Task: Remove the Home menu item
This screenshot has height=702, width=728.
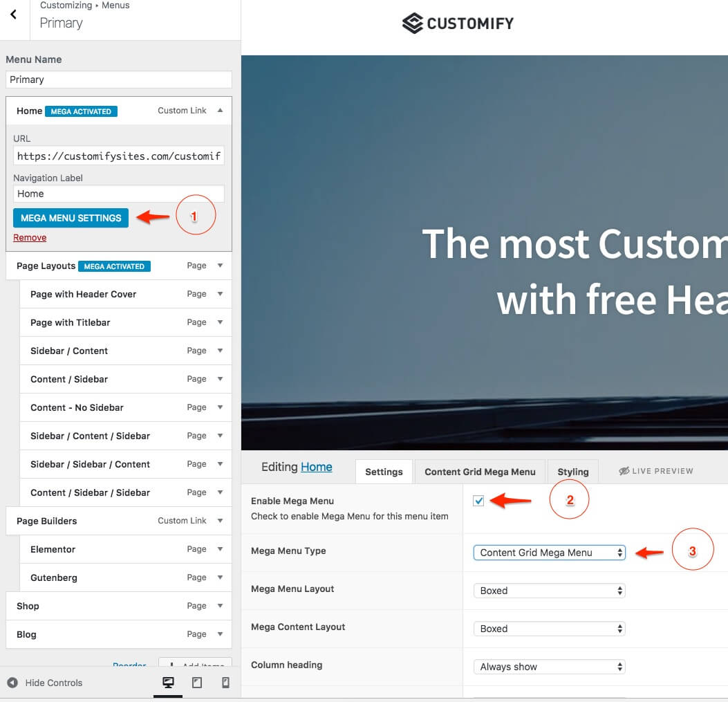Action: [x=30, y=237]
